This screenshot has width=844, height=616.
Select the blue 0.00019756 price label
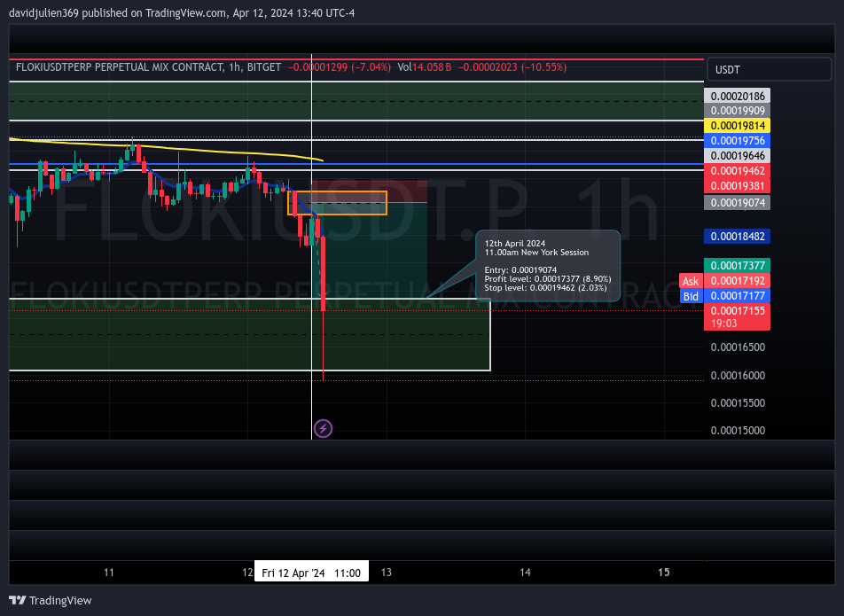(737, 141)
